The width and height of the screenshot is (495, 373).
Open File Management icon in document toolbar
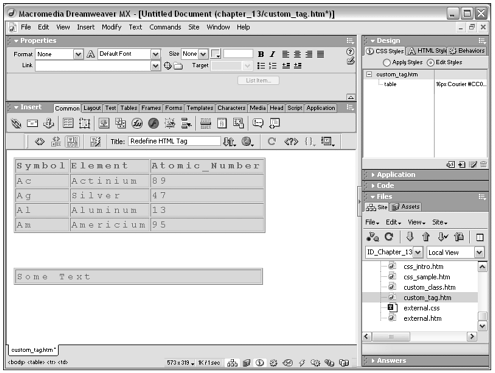pos(229,142)
